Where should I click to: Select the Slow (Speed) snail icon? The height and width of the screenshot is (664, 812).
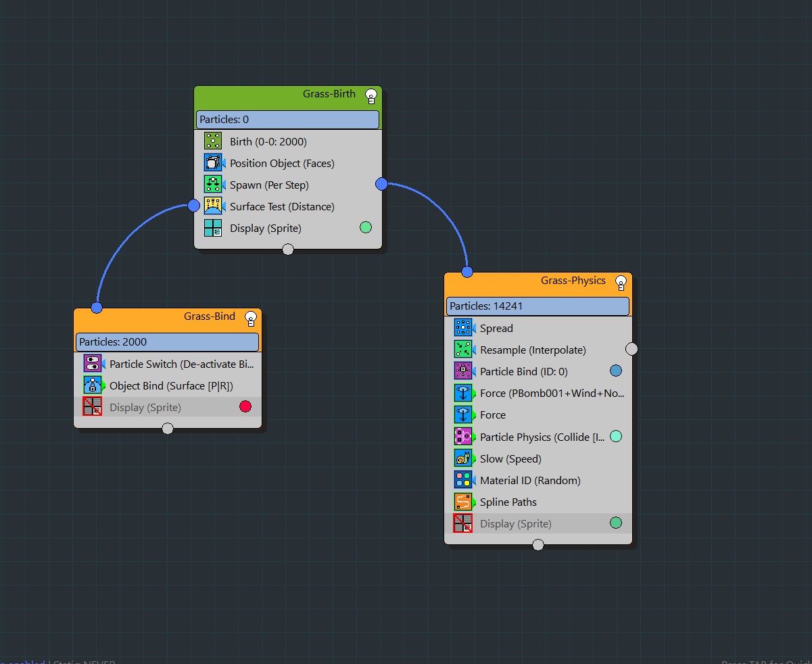[463, 458]
